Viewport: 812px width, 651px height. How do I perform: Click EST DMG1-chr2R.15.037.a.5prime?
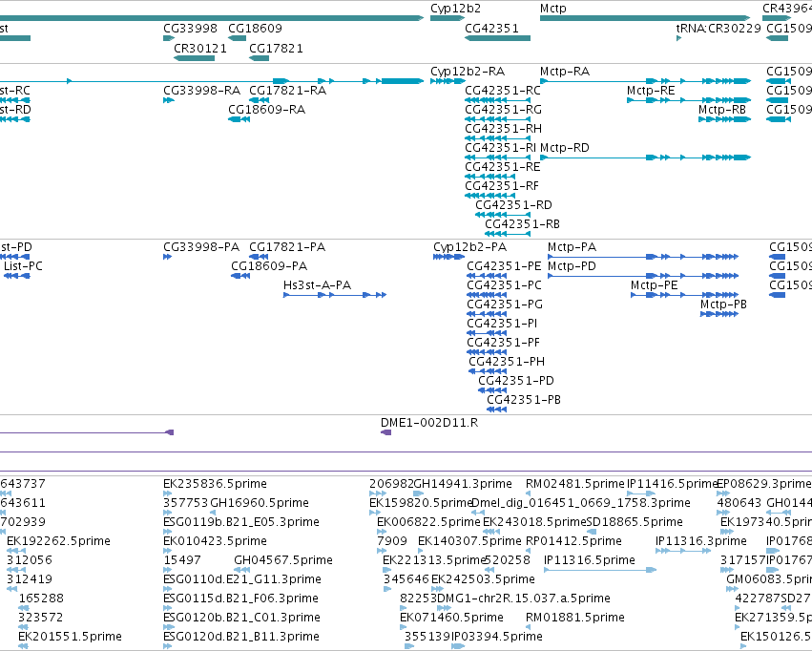[x=444, y=608]
